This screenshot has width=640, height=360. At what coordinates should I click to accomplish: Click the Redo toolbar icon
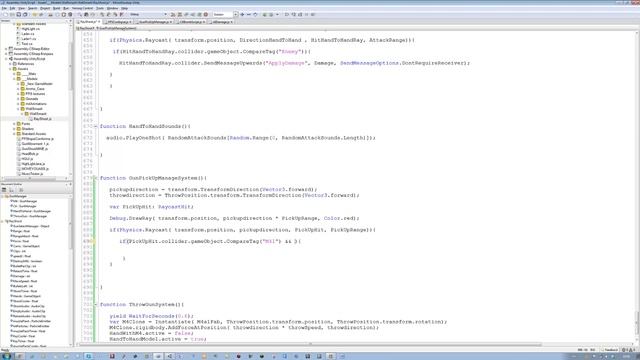coord(41,14)
